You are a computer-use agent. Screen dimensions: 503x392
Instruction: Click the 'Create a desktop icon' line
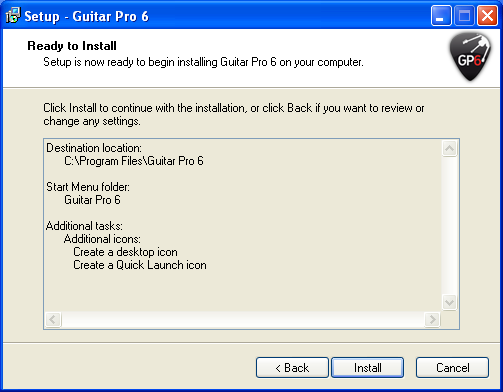pos(125,252)
